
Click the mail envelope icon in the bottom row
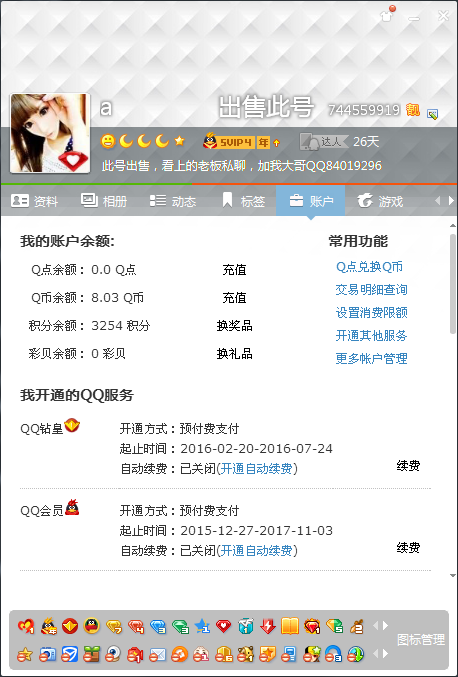point(157,655)
